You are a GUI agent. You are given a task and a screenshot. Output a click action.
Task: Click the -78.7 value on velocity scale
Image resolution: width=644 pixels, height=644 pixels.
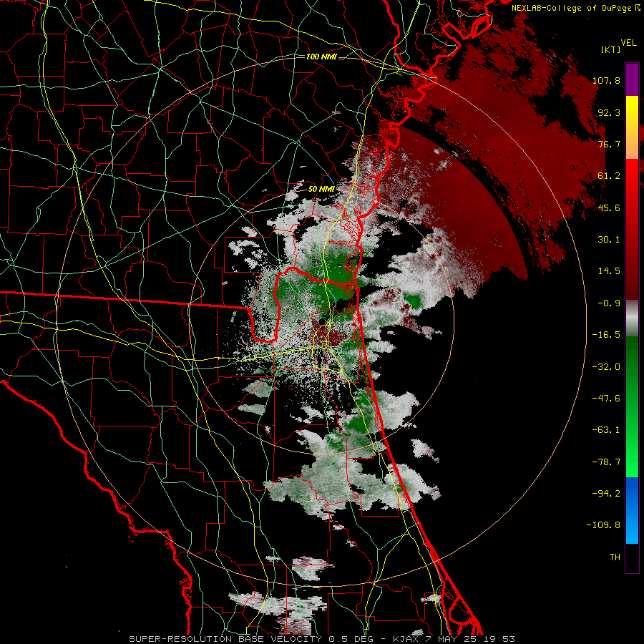606,462
